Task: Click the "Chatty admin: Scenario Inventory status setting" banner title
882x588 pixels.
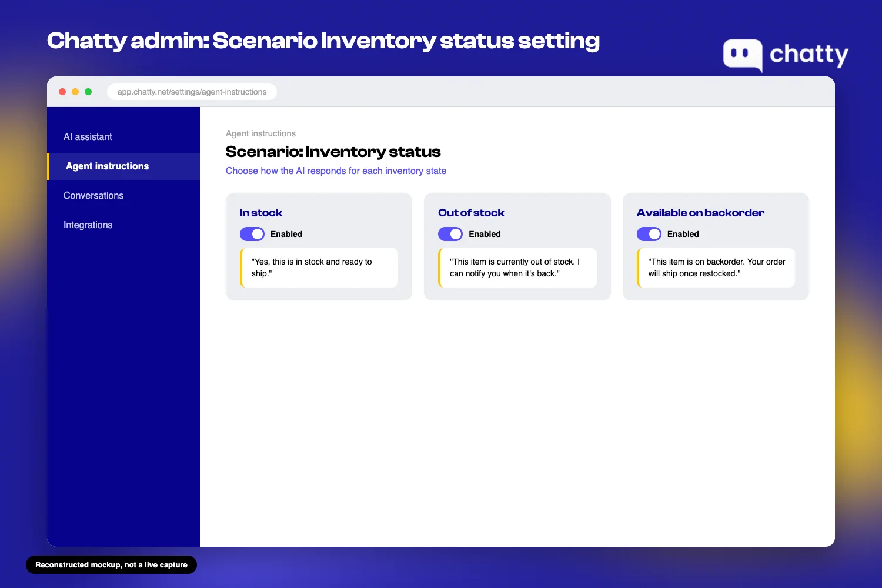Action: (323, 41)
